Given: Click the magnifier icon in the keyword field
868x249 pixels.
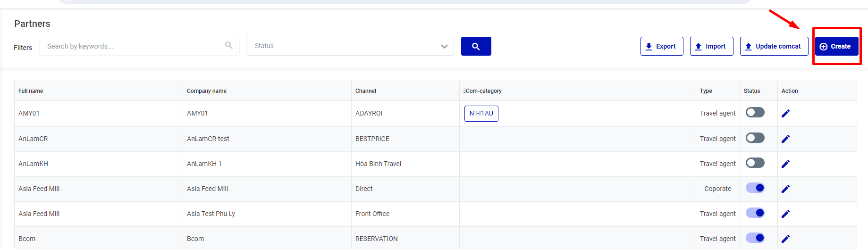Looking at the screenshot, I should [229, 45].
